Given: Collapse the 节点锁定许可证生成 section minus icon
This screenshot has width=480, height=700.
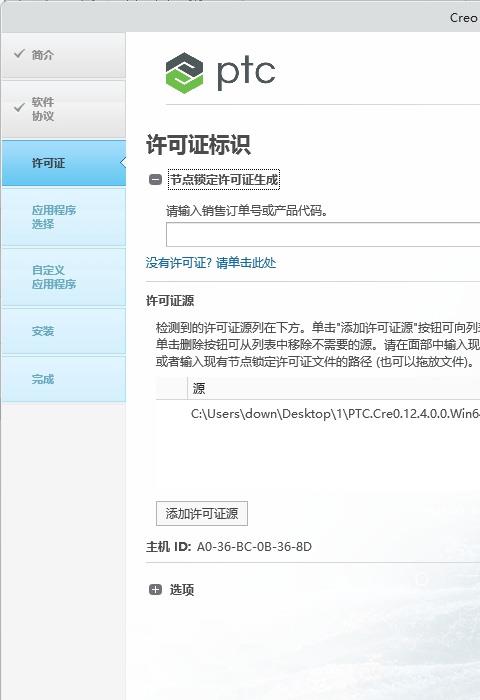Looking at the screenshot, I should click(155, 180).
